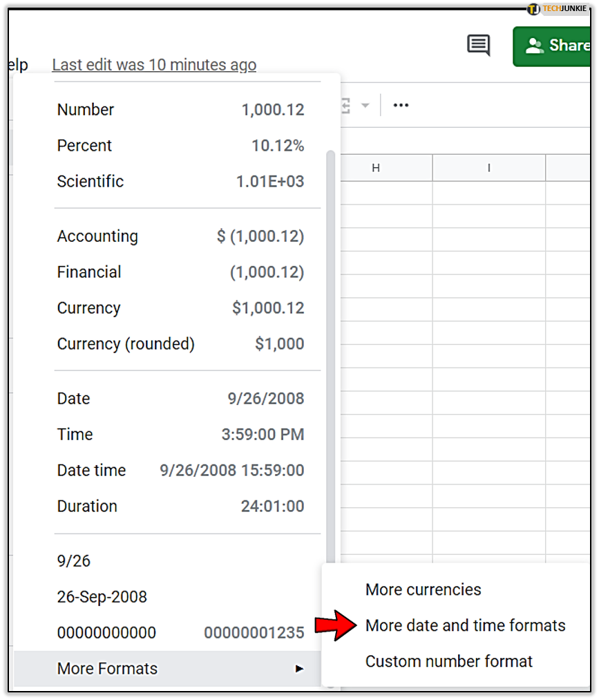599x700 pixels.
Task: Select More date and time formats
Action: [465, 625]
